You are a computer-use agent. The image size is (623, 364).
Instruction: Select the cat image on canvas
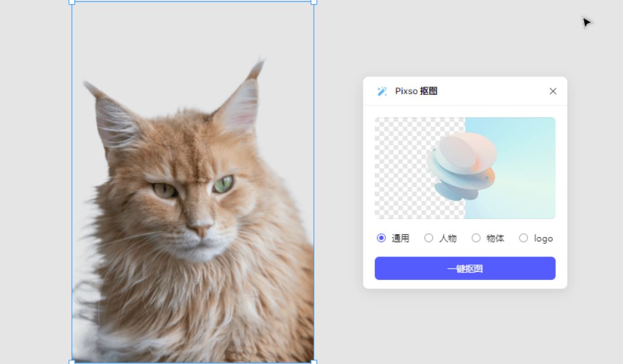pyautogui.click(x=193, y=182)
